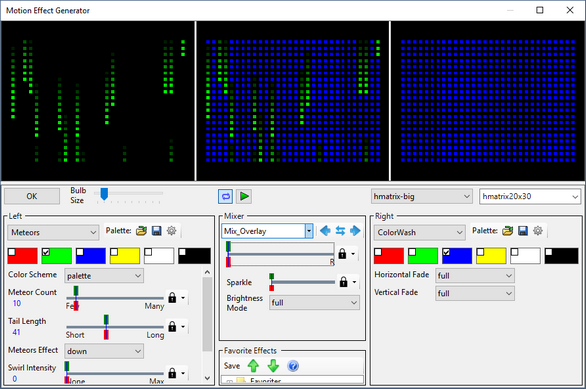
Task: Enable the Right green palette checkbox
Action: click(x=412, y=252)
